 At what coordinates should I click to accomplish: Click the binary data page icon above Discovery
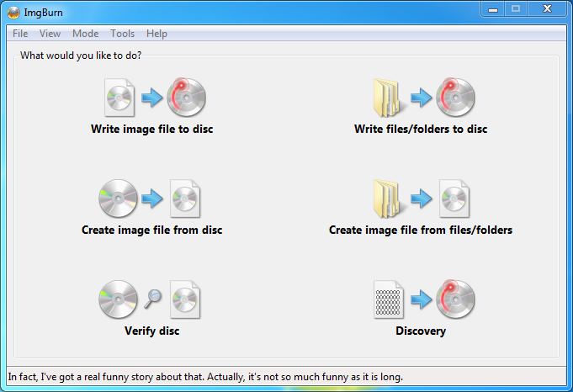click(x=389, y=300)
